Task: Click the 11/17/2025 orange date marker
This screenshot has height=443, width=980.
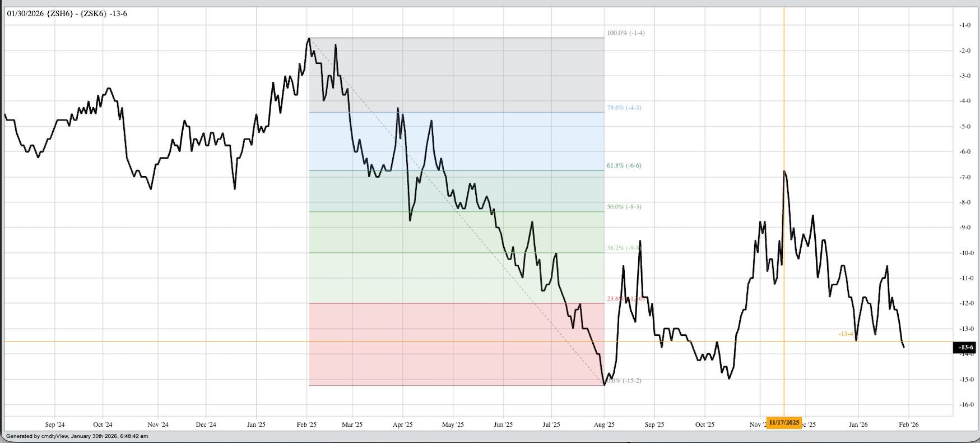Action: click(x=783, y=422)
